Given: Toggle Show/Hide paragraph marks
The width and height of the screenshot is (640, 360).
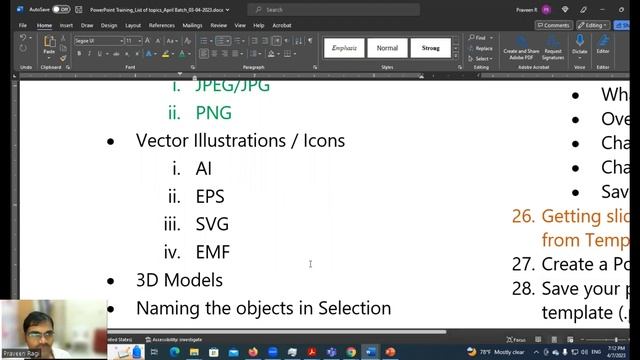Looking at the screenshot, I should [x=310, y=41].
